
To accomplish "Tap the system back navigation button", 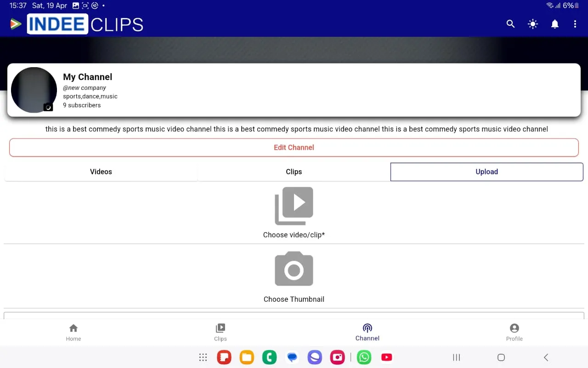I will 546,357.
